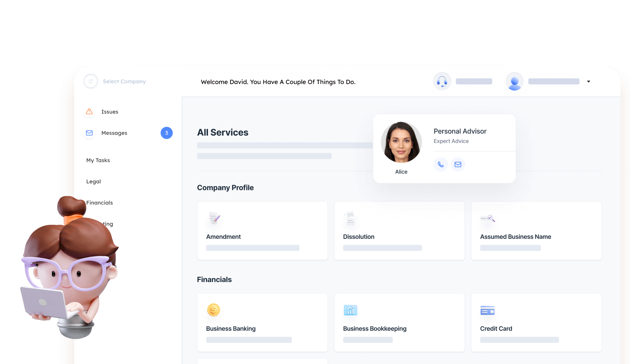Navigate to My Tasks in sidebar

[x=97, y=160]
